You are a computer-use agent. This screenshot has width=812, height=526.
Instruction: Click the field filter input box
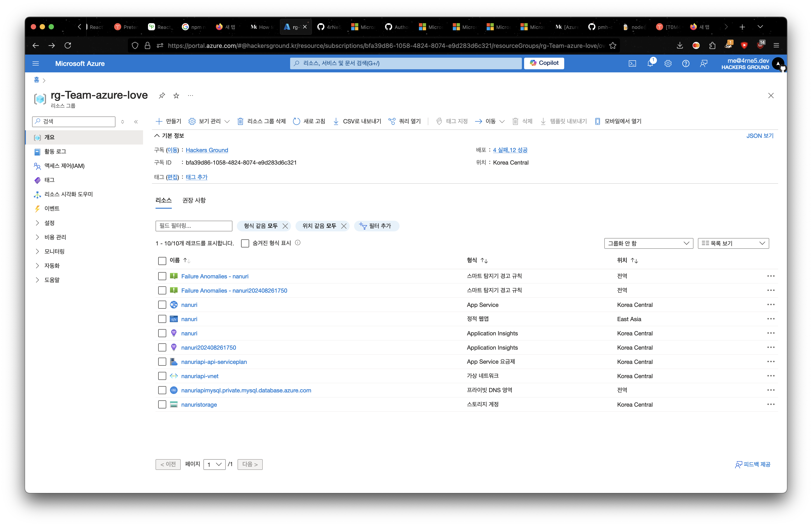coord(193,226)
